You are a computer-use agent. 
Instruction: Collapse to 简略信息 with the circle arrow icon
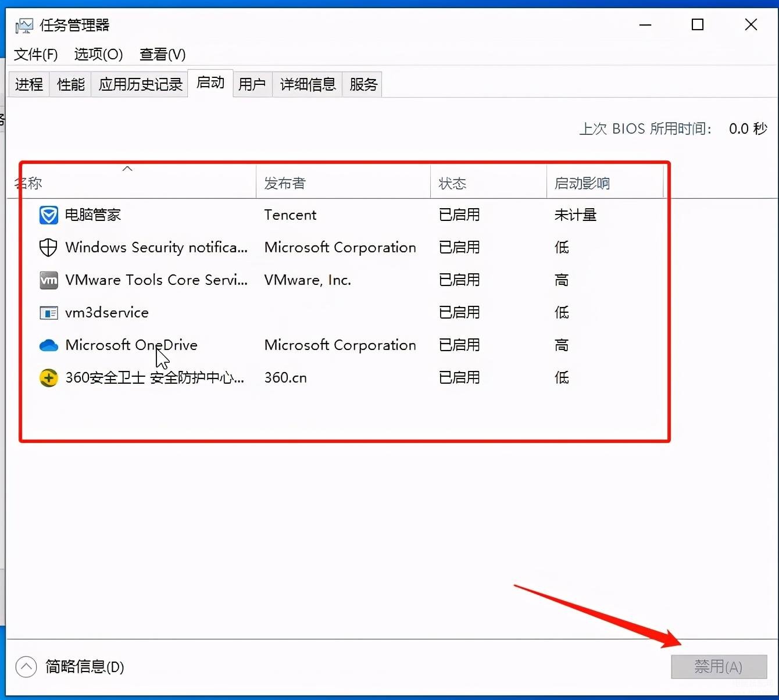coord(26,667)
